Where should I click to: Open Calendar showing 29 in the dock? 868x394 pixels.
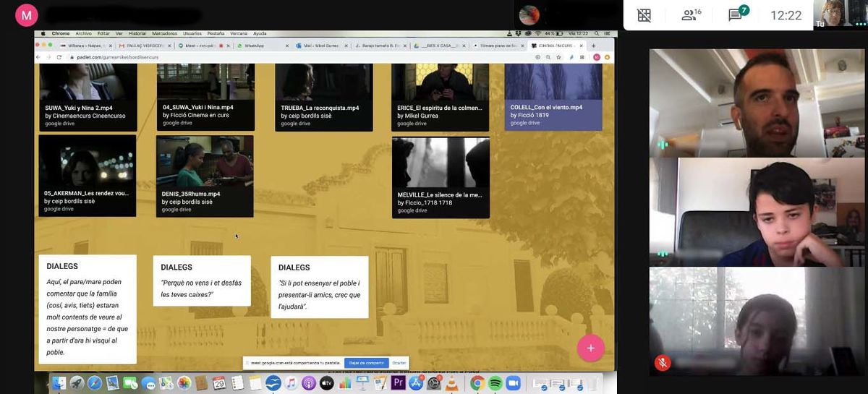[x=219, y=382]
